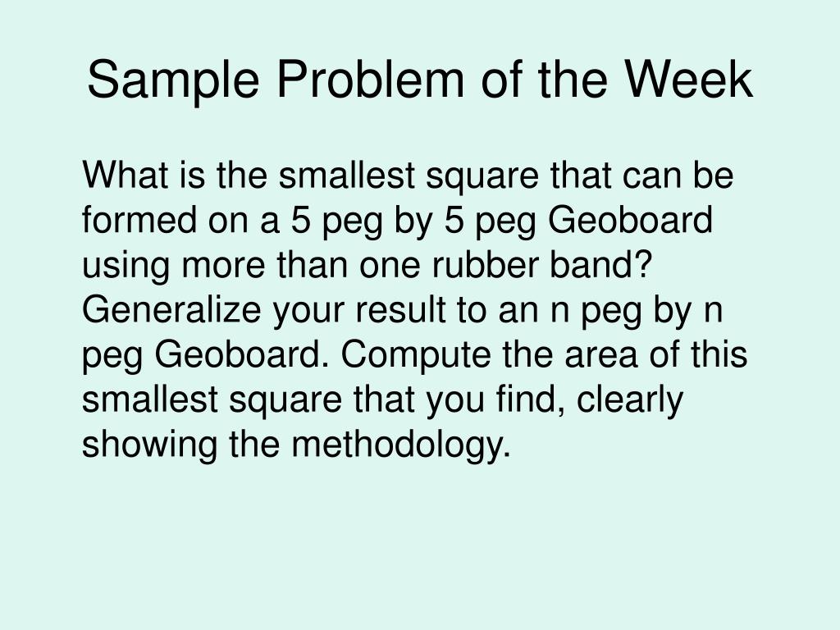Click the word 'square' on first body line

coord(482,177)
